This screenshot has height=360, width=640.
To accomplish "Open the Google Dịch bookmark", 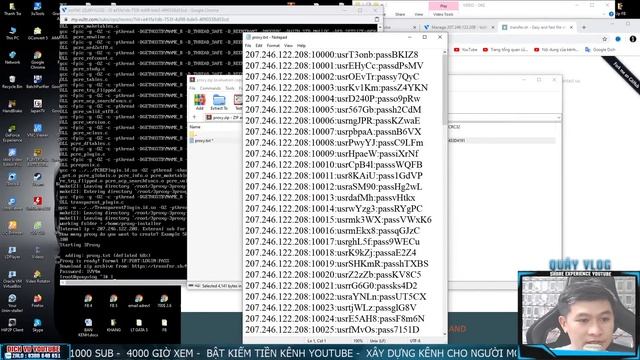I will 600,49.
